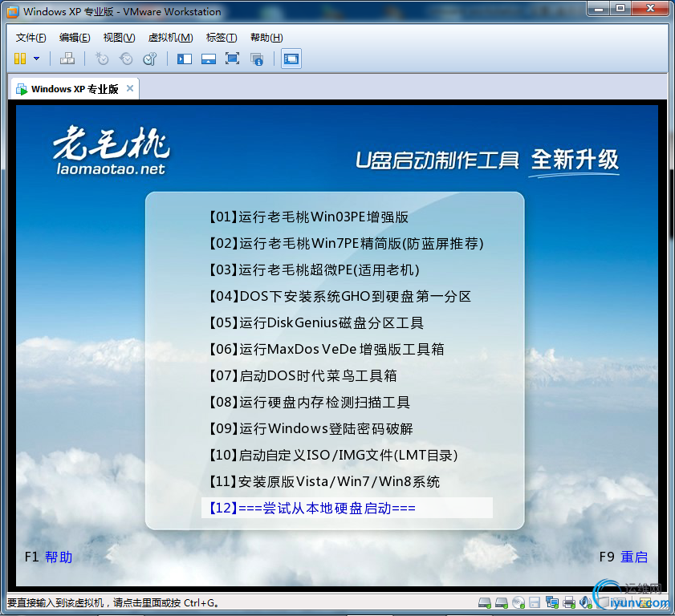
Task: Toggle the console view icon in toolbar
Action: pos(291,59)
